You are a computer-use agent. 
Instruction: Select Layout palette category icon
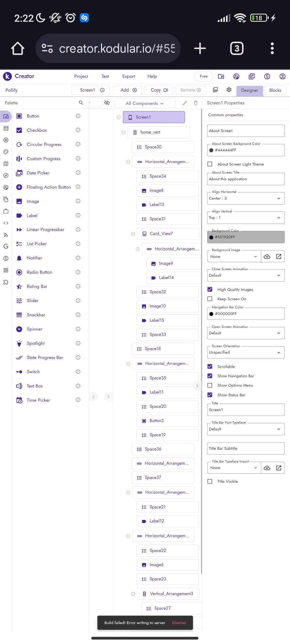[x=6, y=128]
